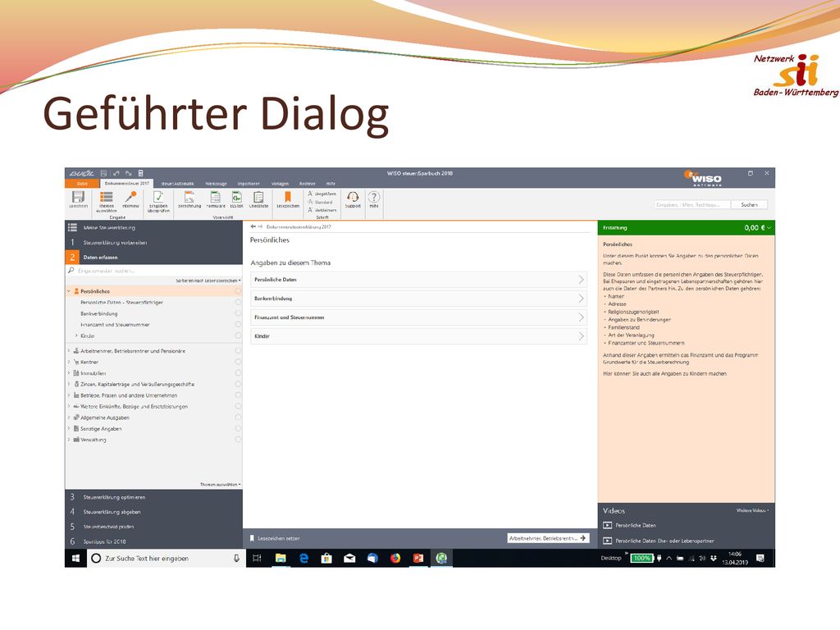The width and height of the screenshot is (840, 630).
Task: Click Standard font size option
Action: [x=321, y=202]
